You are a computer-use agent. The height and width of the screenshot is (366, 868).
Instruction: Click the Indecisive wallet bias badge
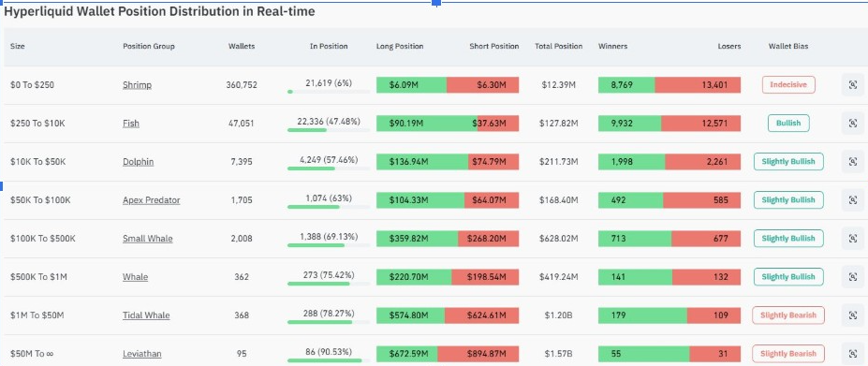coord(788,85)
